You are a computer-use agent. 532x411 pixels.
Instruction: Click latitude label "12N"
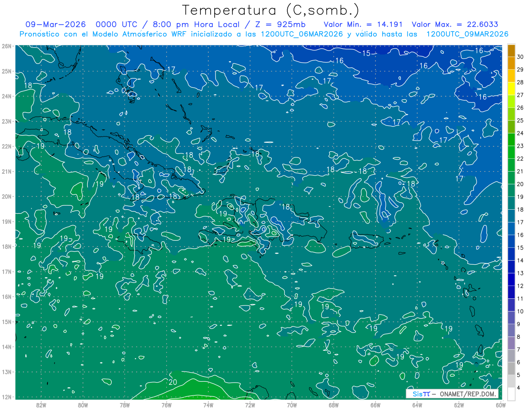click(x=7, y=397)
